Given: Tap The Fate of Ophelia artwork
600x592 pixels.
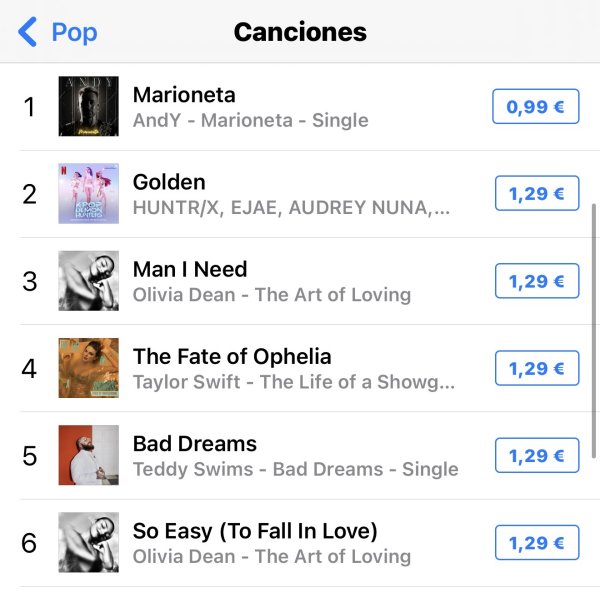Looking at the screenshot, I should click(88, 368).
